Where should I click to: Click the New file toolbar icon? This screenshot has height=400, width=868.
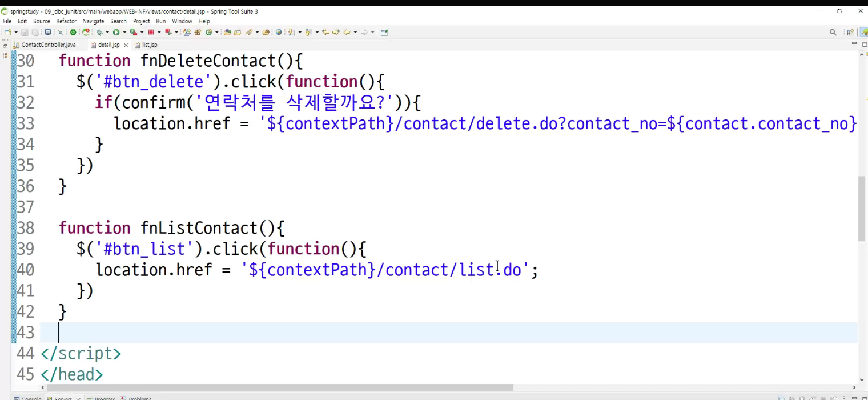(x=7, y=33)
